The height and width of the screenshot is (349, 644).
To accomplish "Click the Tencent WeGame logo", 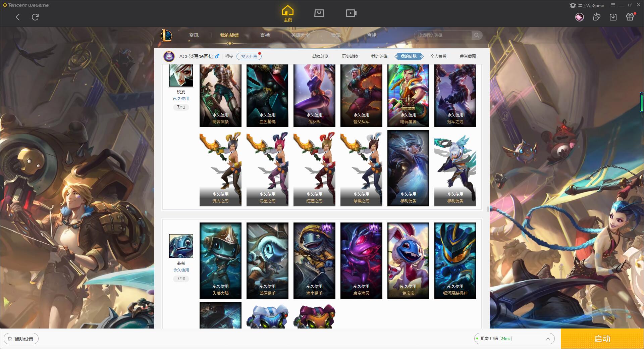I will [x=26, y=5].
